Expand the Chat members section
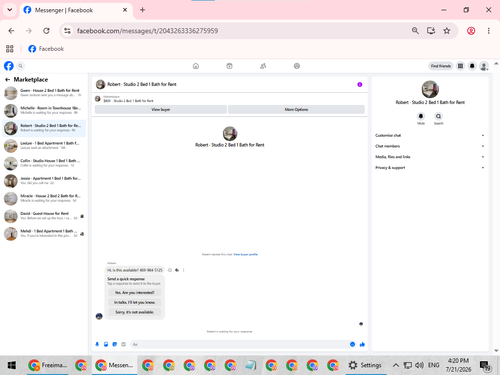Viewport: 500px width, 375px height. [430, 146]
